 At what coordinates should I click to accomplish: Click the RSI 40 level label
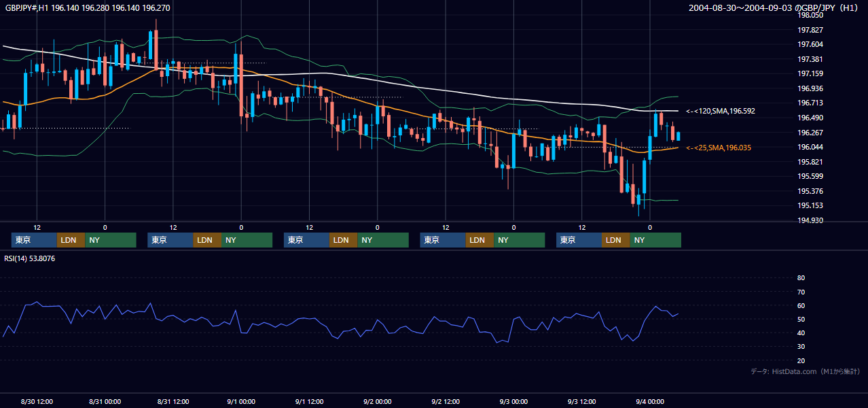[x=801, y=333]
